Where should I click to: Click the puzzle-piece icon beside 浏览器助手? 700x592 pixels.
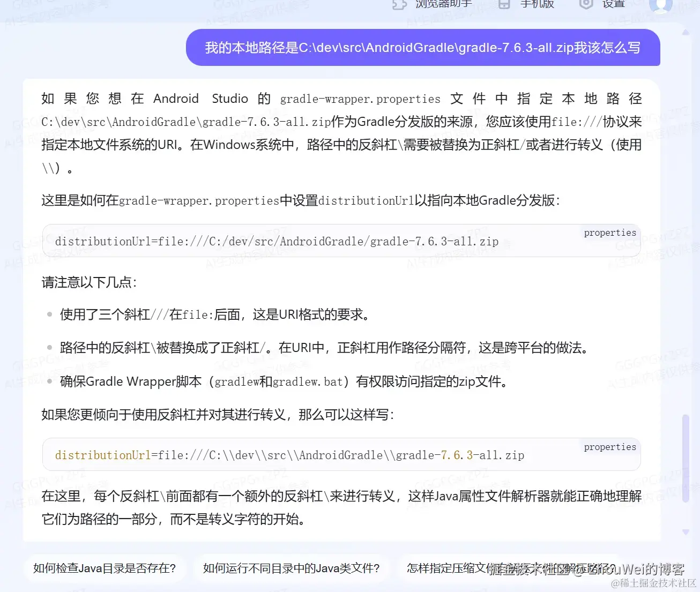tap(399, 4)
